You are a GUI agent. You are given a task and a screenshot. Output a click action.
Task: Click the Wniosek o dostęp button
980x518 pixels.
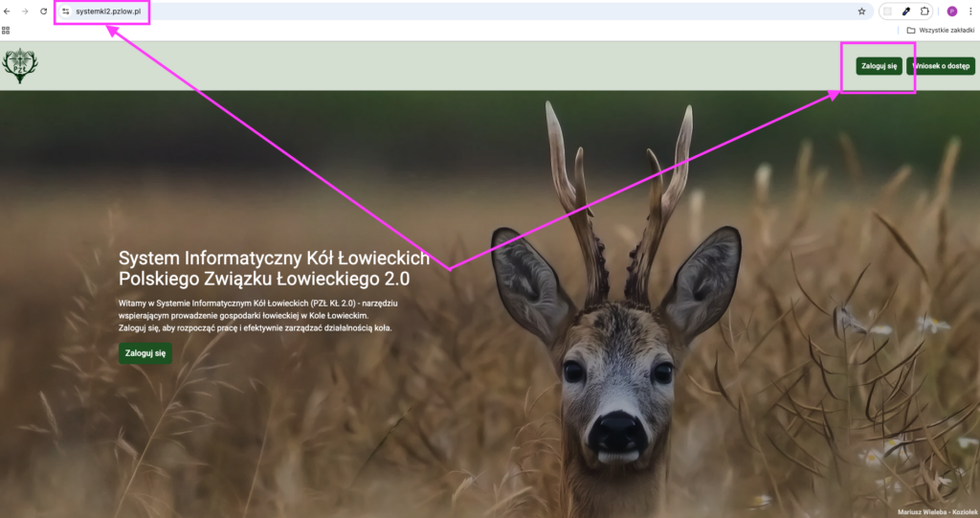pos(942,66)
